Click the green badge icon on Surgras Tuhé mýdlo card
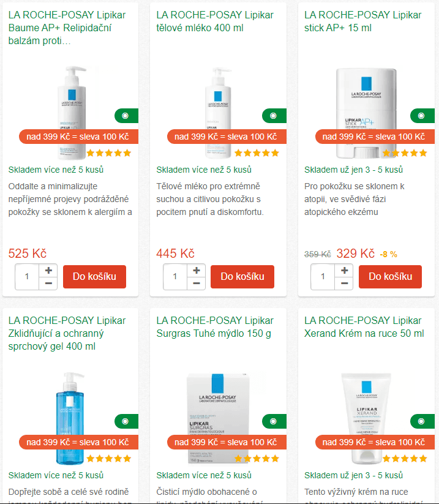 coord(274,421)
